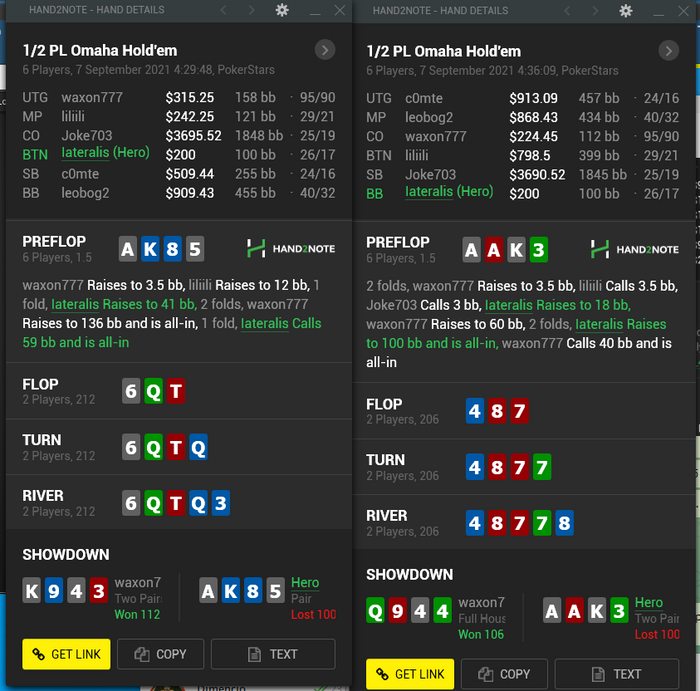The height and width of the screenshot is (691, 700).
Task: Click the green 7 card on the right turn row
Action: [542, 467]
